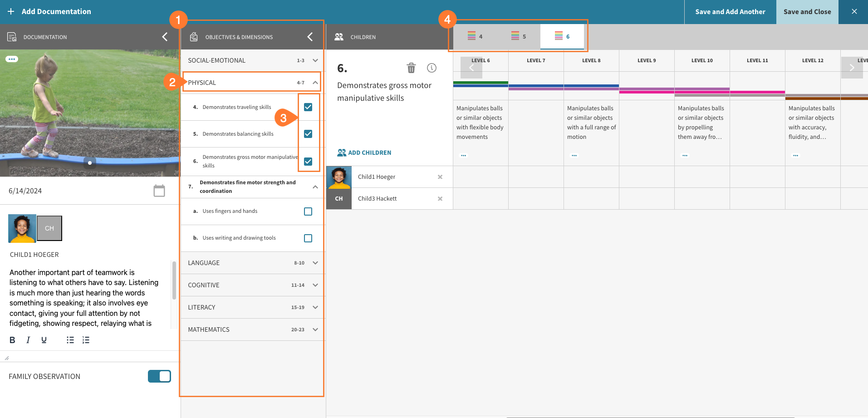Check Uses fingers and hands
This screenshot has height=418, width=868.
point(308,211)
